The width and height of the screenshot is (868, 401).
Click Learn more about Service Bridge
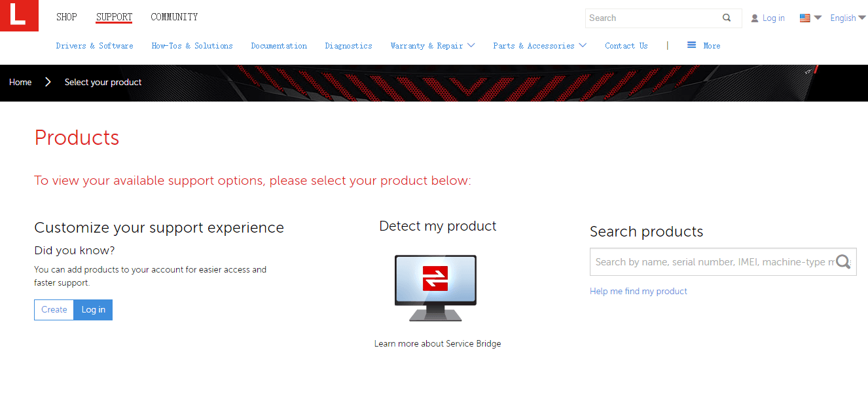(437, 343)
